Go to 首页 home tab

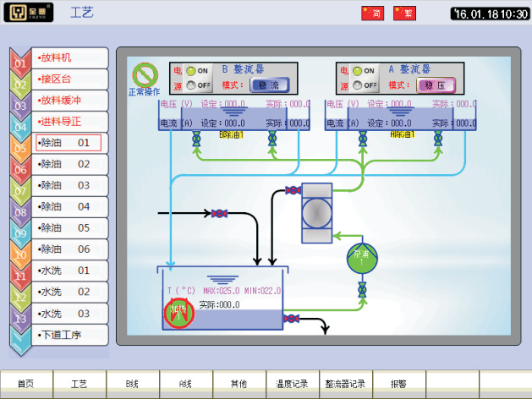(26, 384)
